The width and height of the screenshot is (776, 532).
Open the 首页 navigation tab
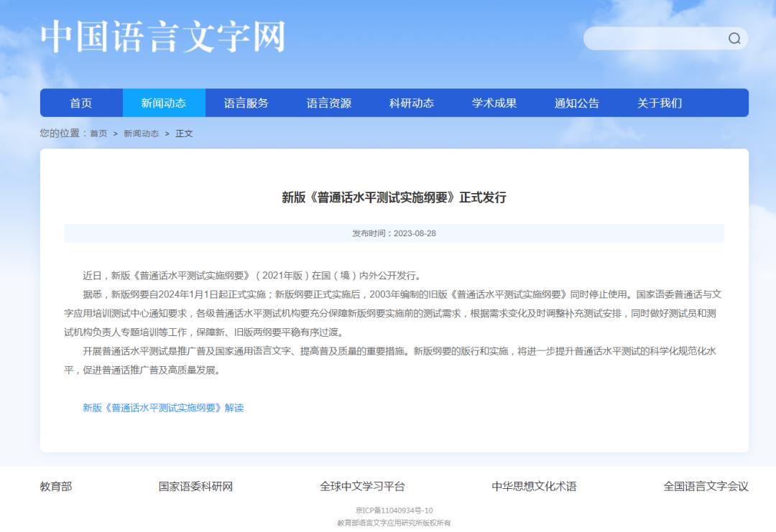point(81,103)
